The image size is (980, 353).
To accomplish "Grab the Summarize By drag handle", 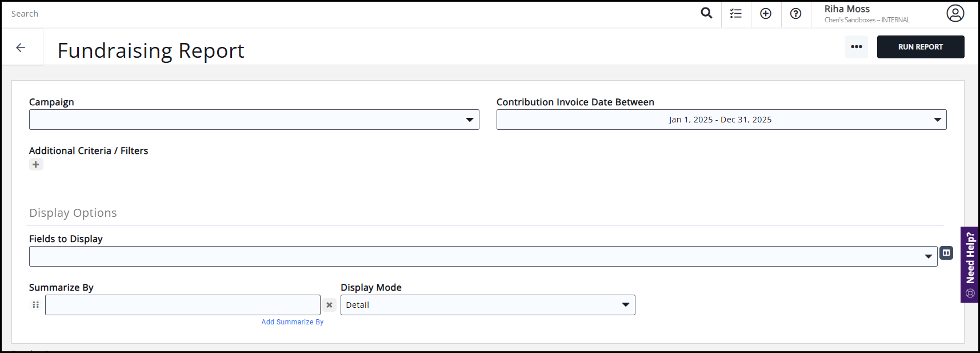I will coord(36,305).
